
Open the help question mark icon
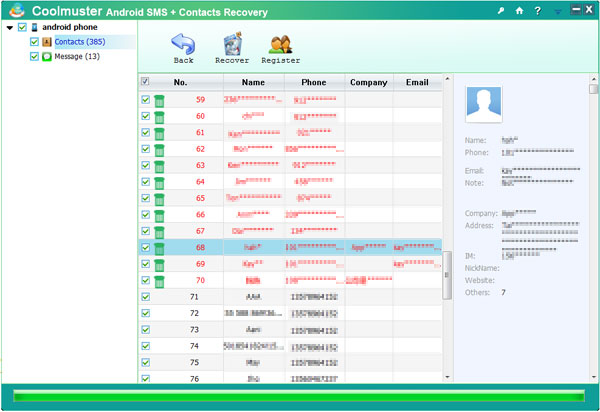coord(538,10)
